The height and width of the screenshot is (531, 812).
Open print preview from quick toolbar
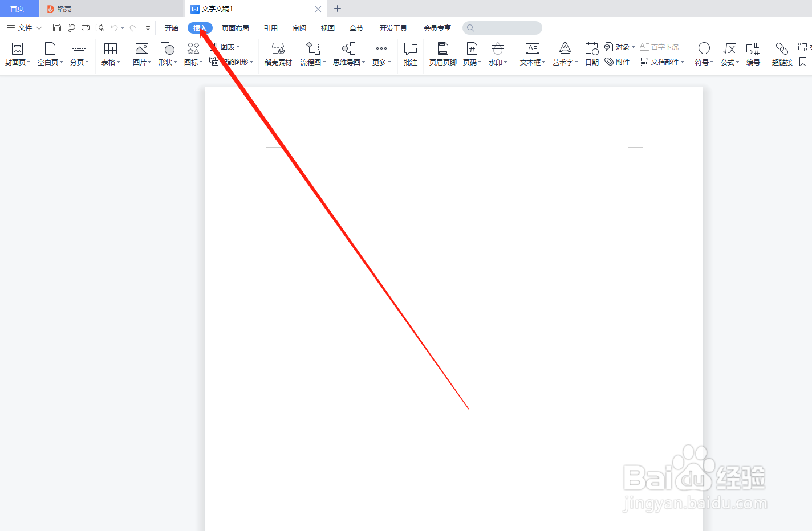pos(100,28)
